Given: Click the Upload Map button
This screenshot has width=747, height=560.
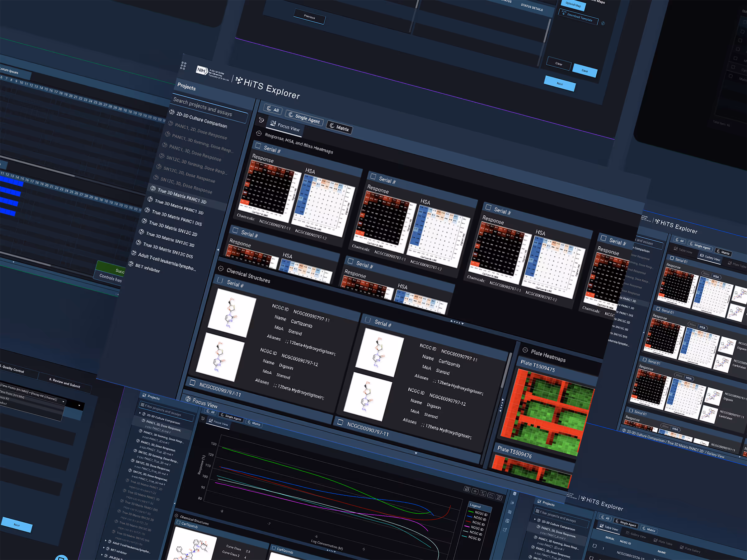Looking at the screenshot, I should pyautogui.click(x=573, y=5).
